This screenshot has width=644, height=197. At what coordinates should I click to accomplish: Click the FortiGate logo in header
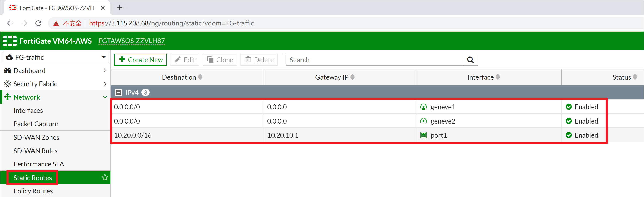(10, 41)
